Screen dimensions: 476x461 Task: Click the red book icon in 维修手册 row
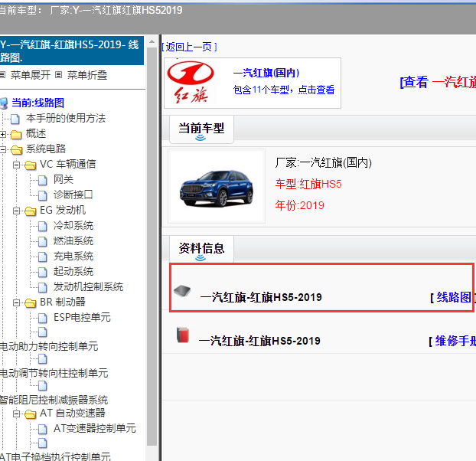[x=183, y=335]
